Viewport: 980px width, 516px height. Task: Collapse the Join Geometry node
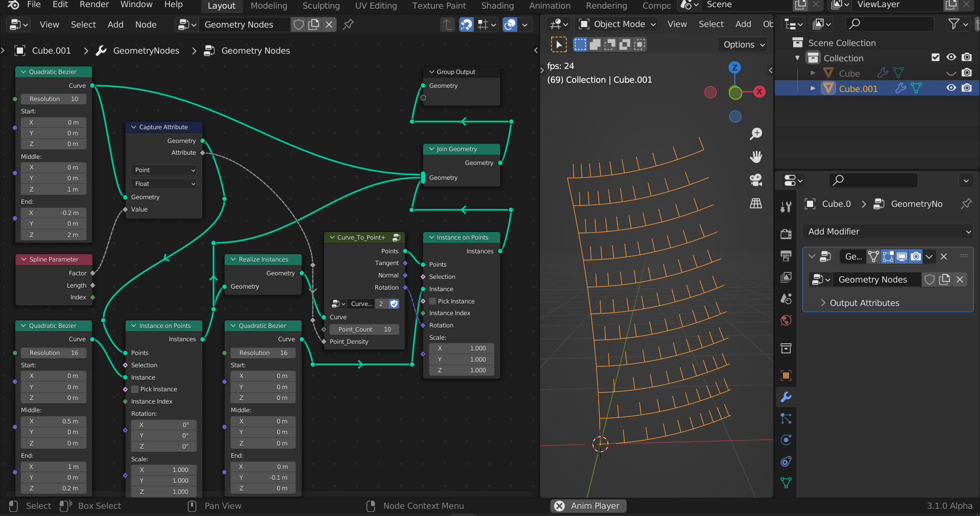[x=432, y=149]
